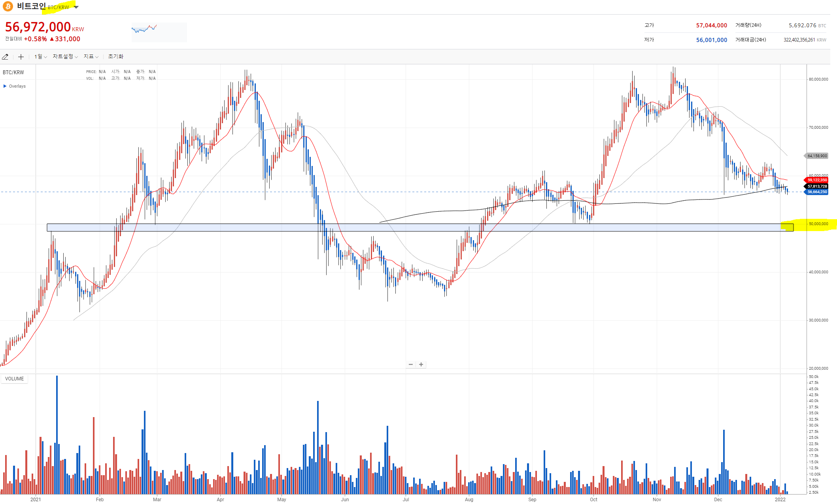
Task: Click the crosshair plus tool icon
Action: [21, 57]
